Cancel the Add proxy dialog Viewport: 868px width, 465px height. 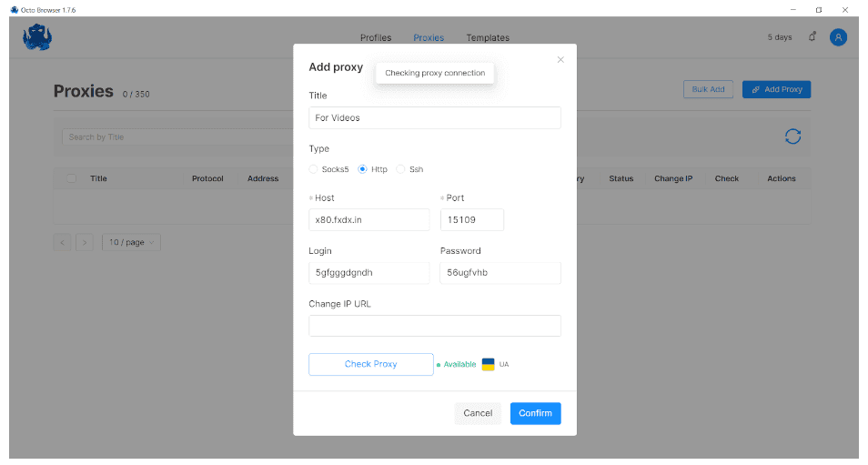click(478, 413)
